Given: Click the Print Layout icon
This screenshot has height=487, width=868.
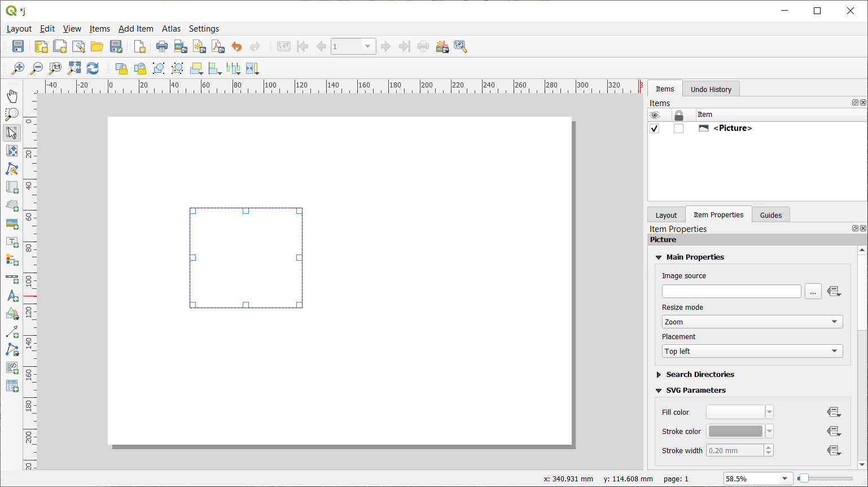Looking at the screenshot, I should pos(162,46).
